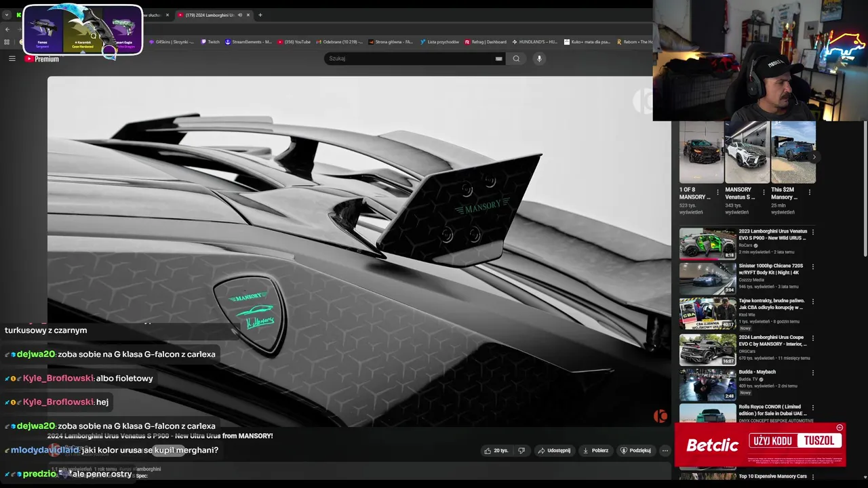Open 'Top 10 Expensive Mansory Cars' title

click(x=772, y=476)
